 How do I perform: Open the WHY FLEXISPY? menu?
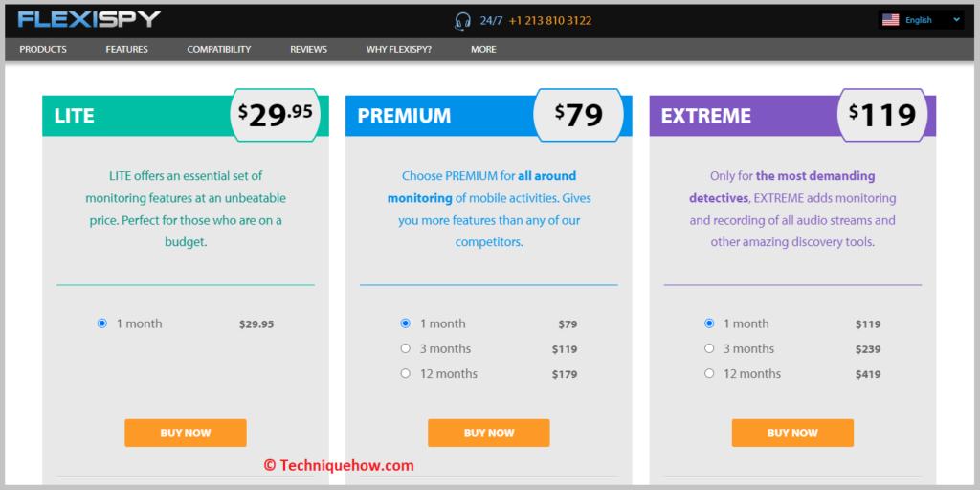tap(399, 50)
